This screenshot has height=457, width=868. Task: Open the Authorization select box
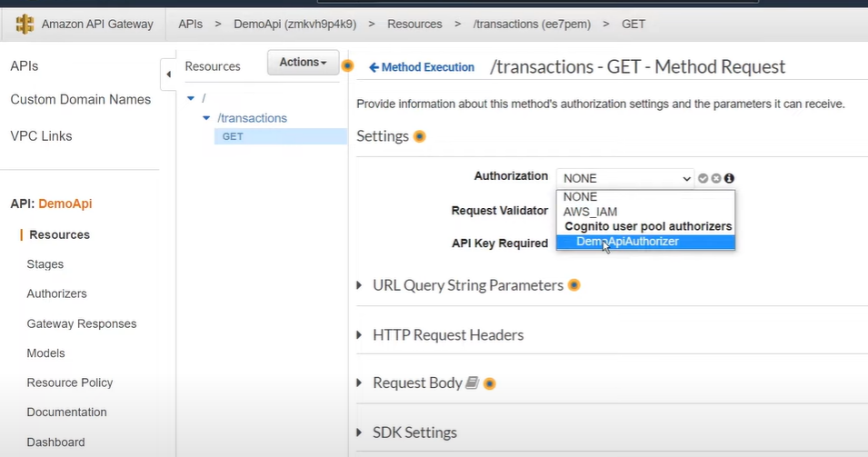click(625, 178)
